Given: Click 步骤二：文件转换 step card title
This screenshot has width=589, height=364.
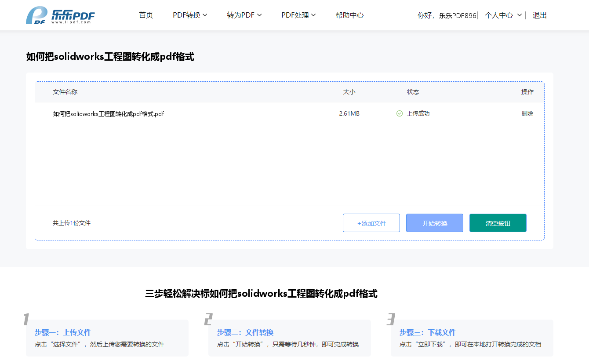Looking at the screenshot, I should pos(245,332).
